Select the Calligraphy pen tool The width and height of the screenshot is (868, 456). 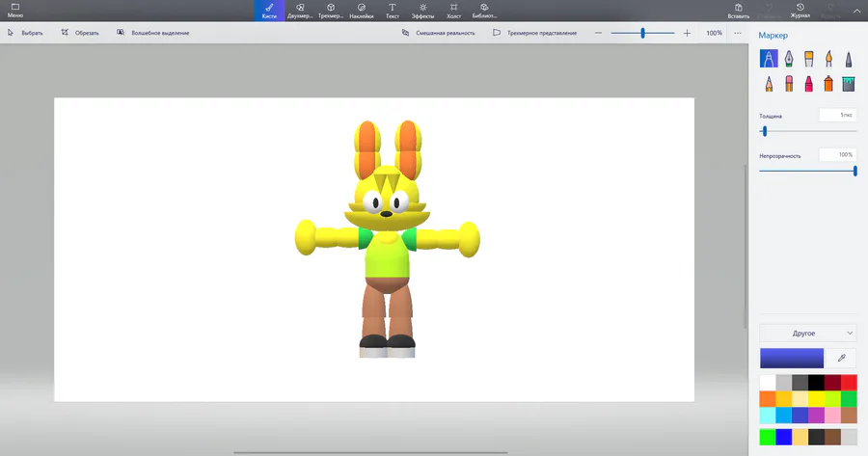click(788, 59)
